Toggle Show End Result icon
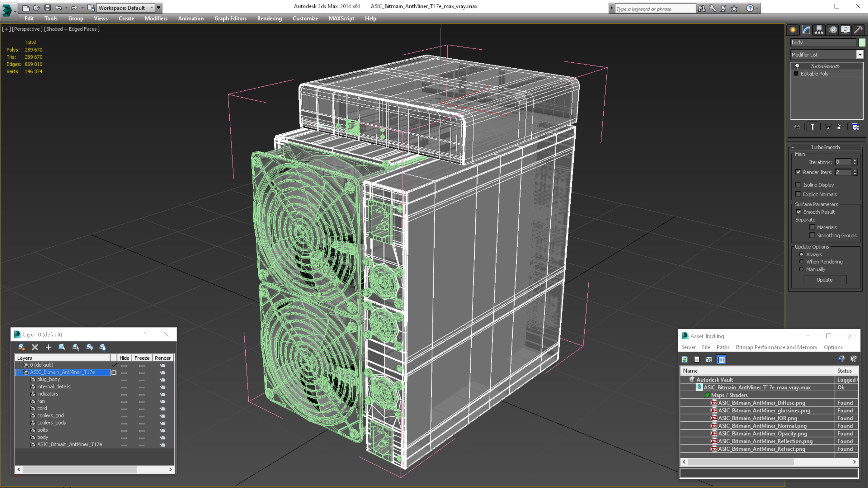Viewport: 868px width, 488px height. pyautogui.click(x=813, y=127)
